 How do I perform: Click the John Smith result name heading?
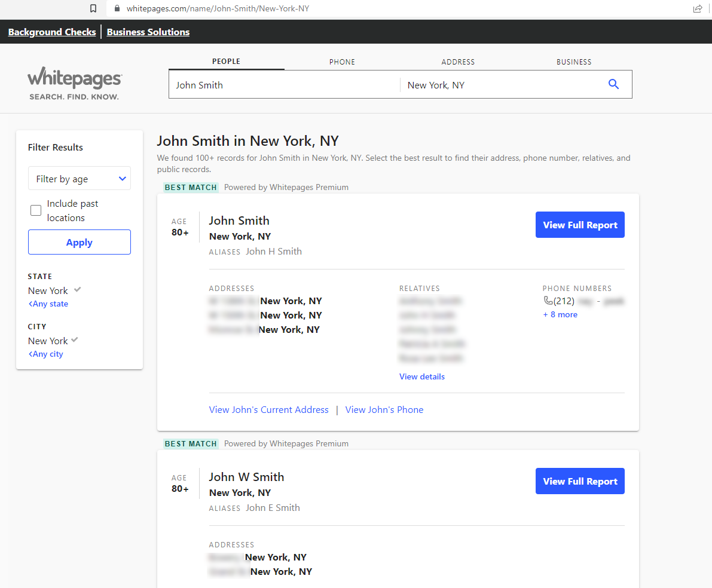click(239, 220)
